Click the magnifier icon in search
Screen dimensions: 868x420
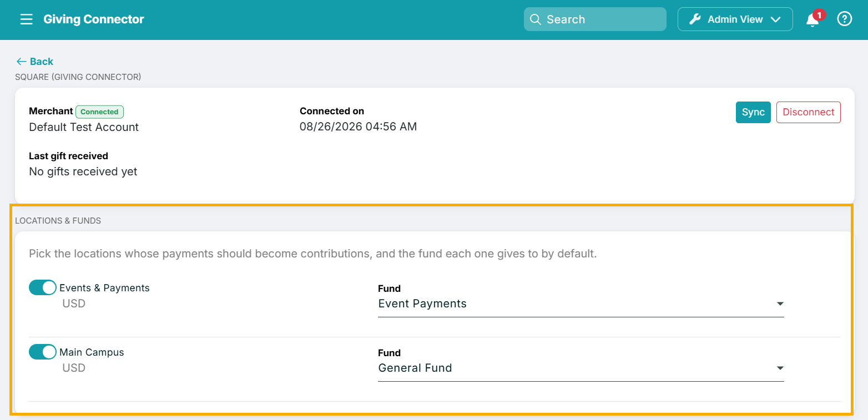click(x=535, y=19)
